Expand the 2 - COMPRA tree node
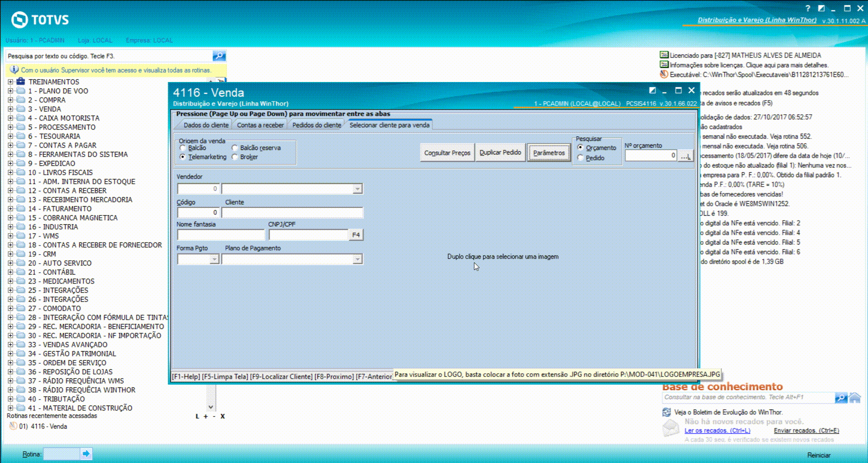The height and width of the screenshot is (463, 868). click(x=10, y=100)
